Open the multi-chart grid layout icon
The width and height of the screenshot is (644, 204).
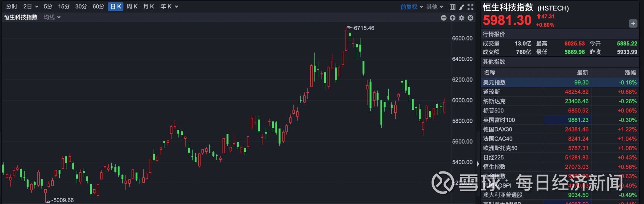pyautogui.click(x=452, y=7)
